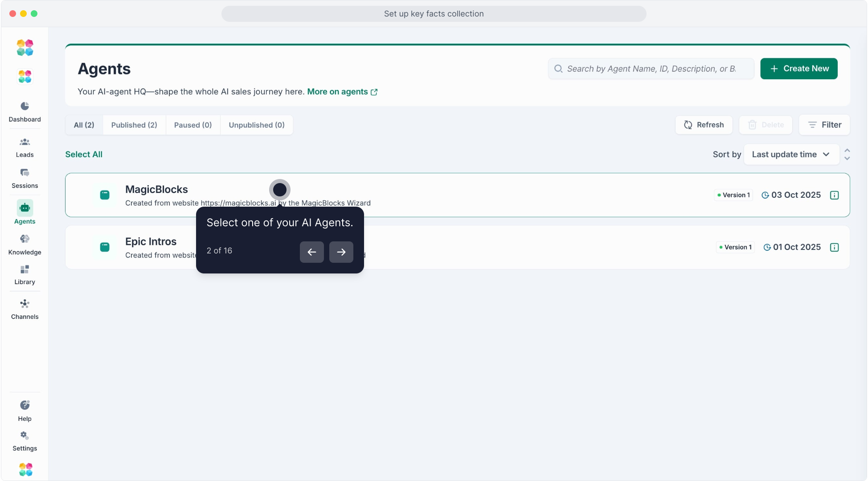This screenshot has width=868, height=481.
Task: Go to next tour step arrow
Action: (341, 252)
